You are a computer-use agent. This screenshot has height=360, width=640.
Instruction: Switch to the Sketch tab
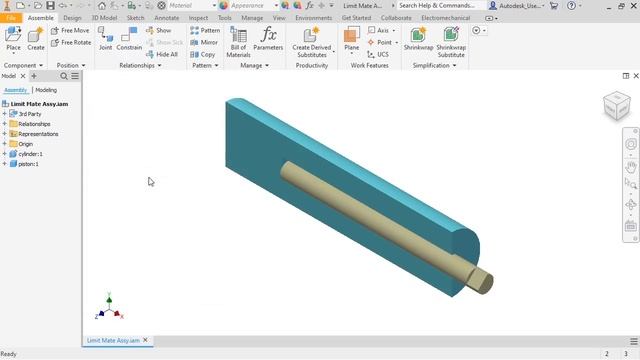tap(136, 18)
